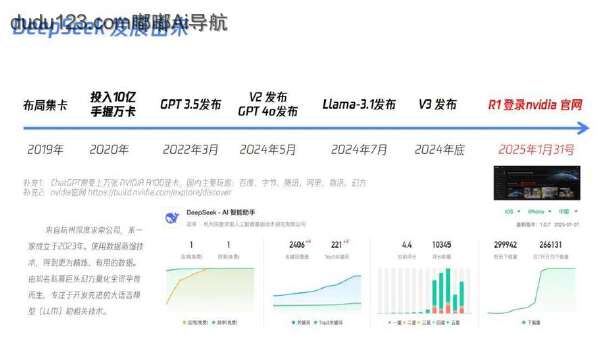Click the blue timeline arrowhead

tap(582, 128)
